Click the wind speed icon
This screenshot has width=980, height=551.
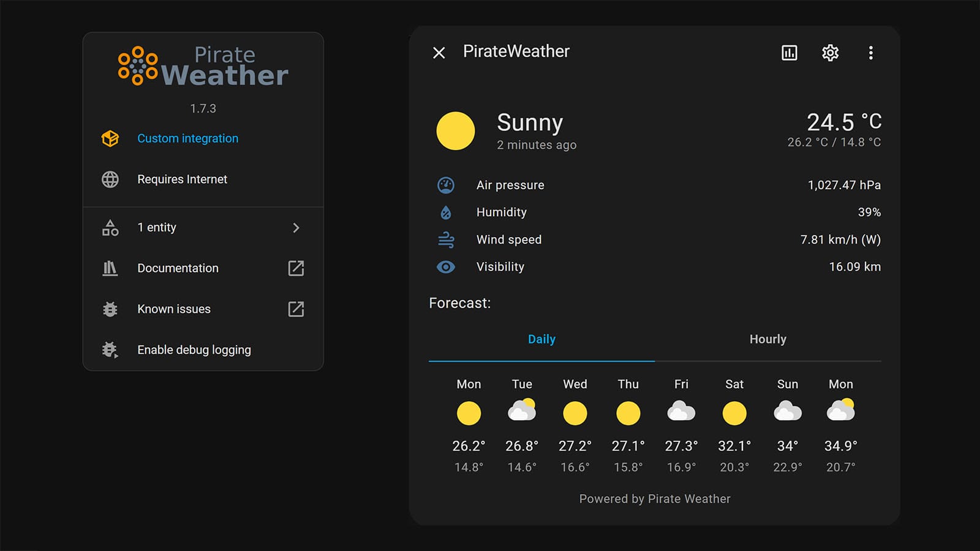pyautogui.click(x=446, y=239)
